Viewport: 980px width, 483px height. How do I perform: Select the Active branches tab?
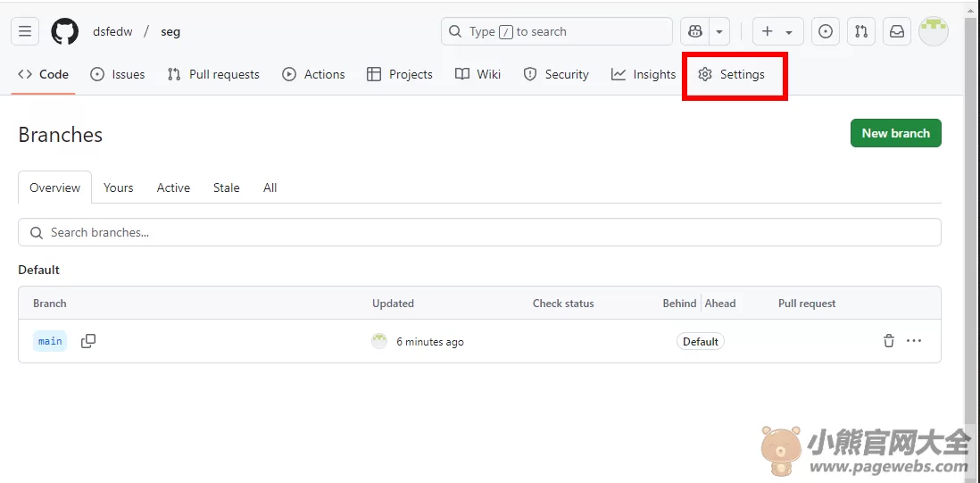[173, 187]
